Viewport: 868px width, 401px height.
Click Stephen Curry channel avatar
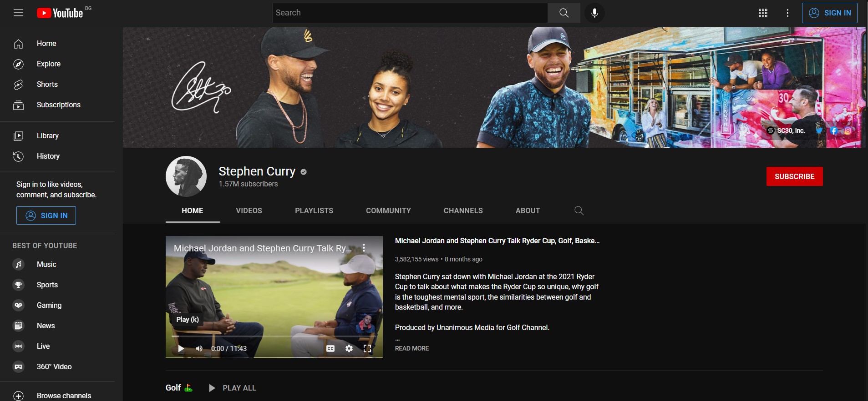point(186,176)
